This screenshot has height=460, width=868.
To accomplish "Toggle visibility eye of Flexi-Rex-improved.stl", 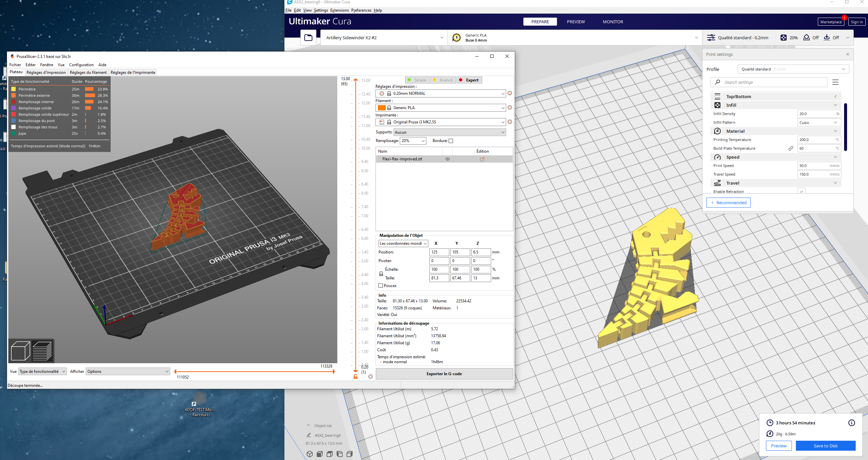I will tap(448, 159).
